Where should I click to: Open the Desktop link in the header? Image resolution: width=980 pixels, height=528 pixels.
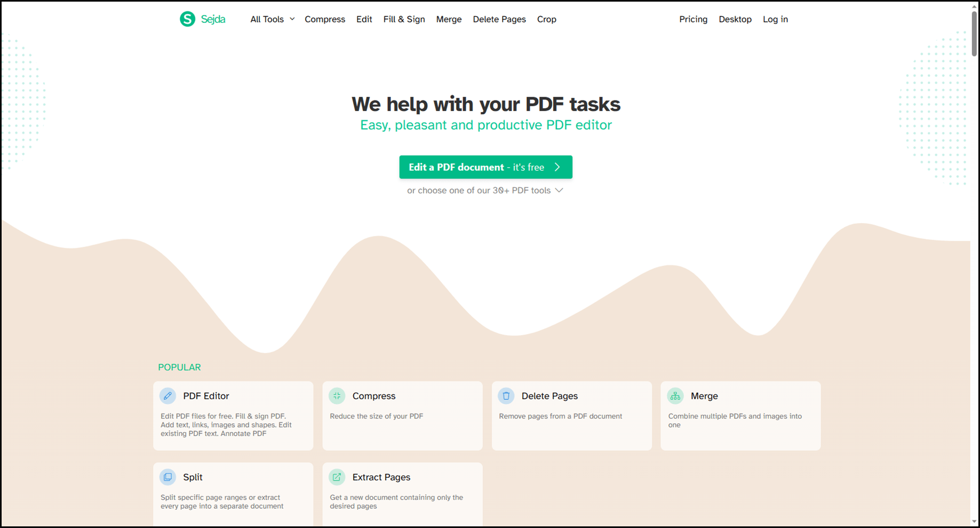[x=735, y=19]
